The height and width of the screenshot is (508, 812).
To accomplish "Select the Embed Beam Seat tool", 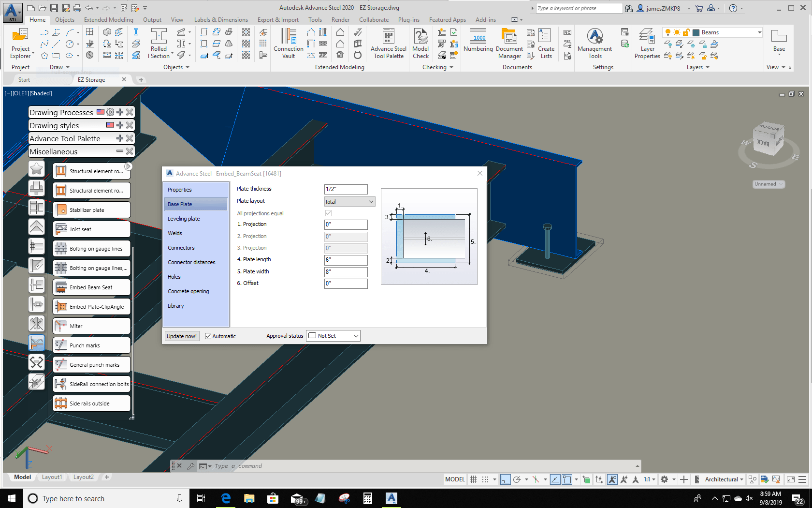I will pyautogui.click(x=91, y=287).
